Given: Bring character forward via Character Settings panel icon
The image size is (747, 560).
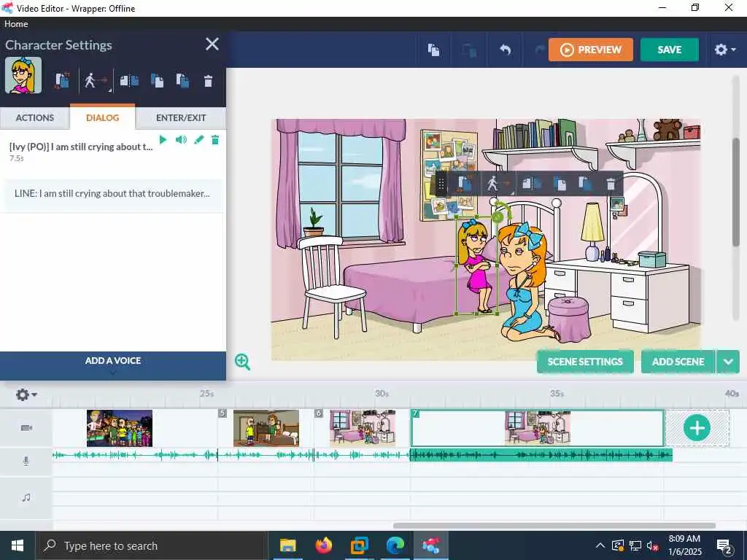Looking at the screenshot, I should pos(157,80).
